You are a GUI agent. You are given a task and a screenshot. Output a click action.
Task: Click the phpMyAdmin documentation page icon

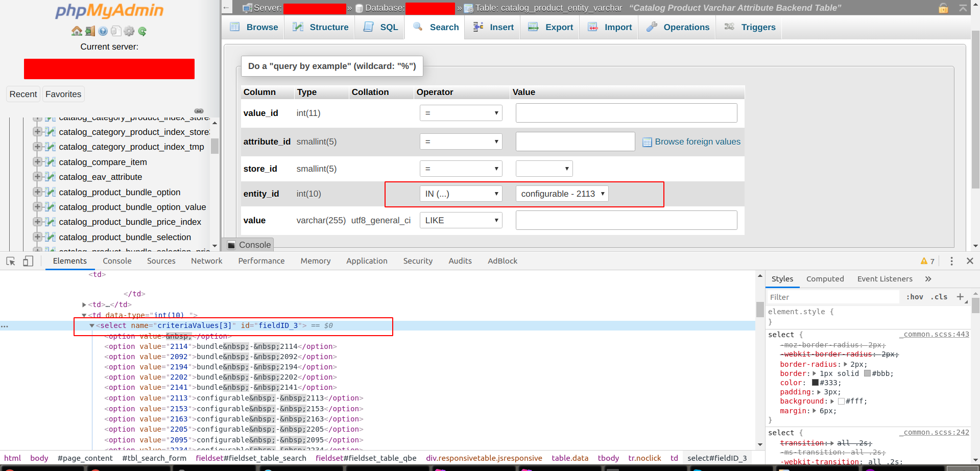[x=115, y=31]
